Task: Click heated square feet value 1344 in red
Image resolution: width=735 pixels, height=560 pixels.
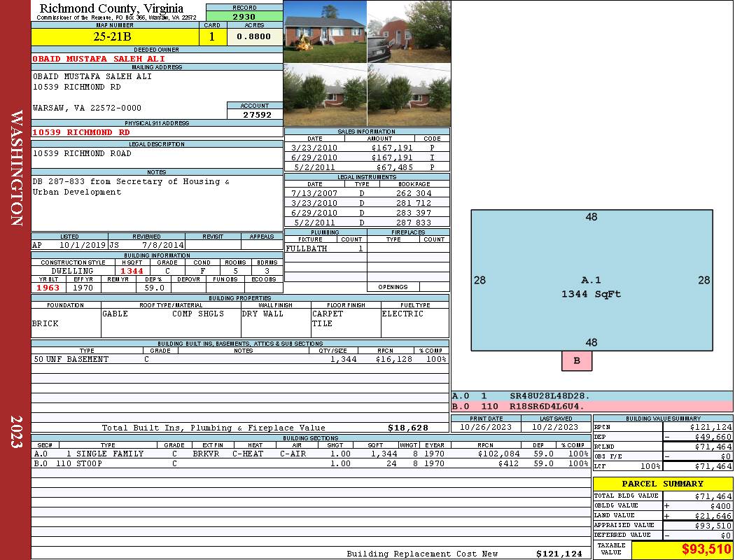Action: click(x=132, y=271)
